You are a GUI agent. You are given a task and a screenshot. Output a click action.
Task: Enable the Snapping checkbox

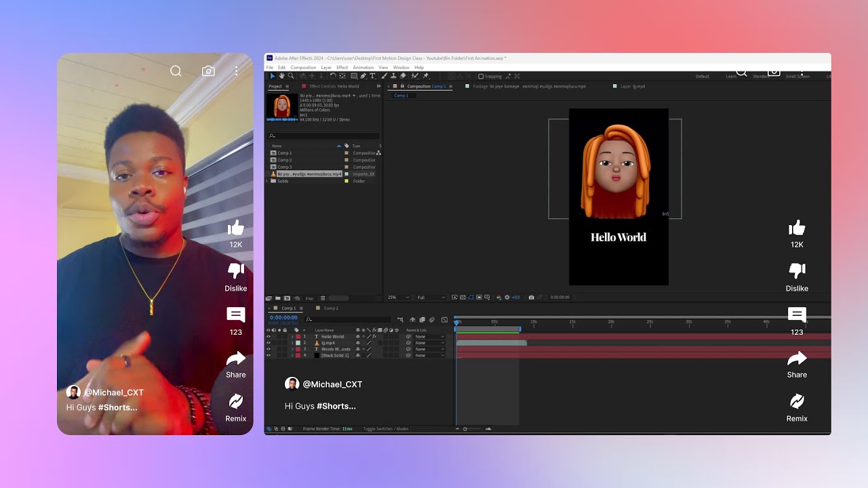coord(481,77)
